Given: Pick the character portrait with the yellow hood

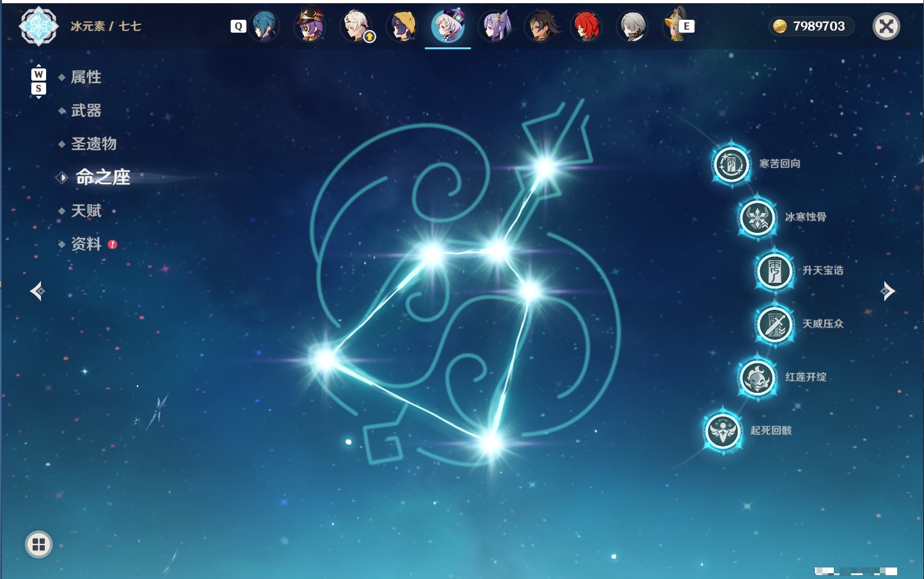Looking at the screenshot, I should [402, 26].
